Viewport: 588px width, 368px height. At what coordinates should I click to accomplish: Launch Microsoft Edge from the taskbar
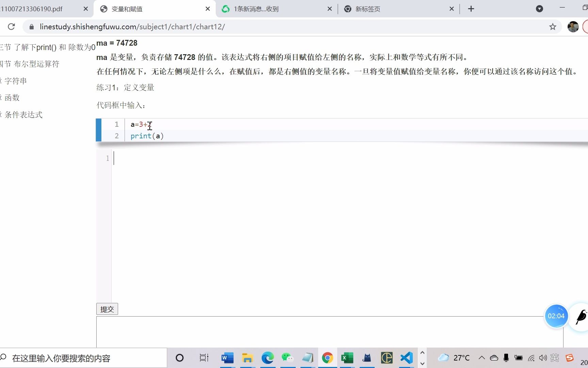(x=267, y=358)
